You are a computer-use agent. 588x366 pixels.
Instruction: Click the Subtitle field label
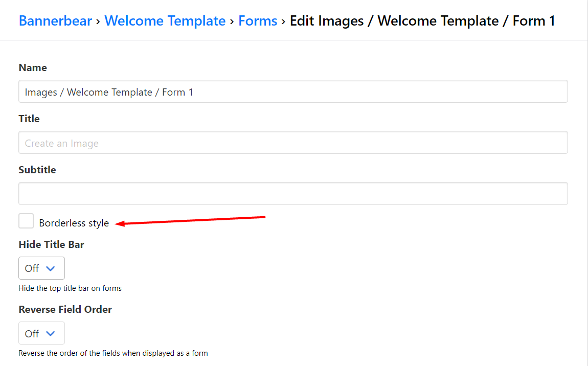pos(37,170)
